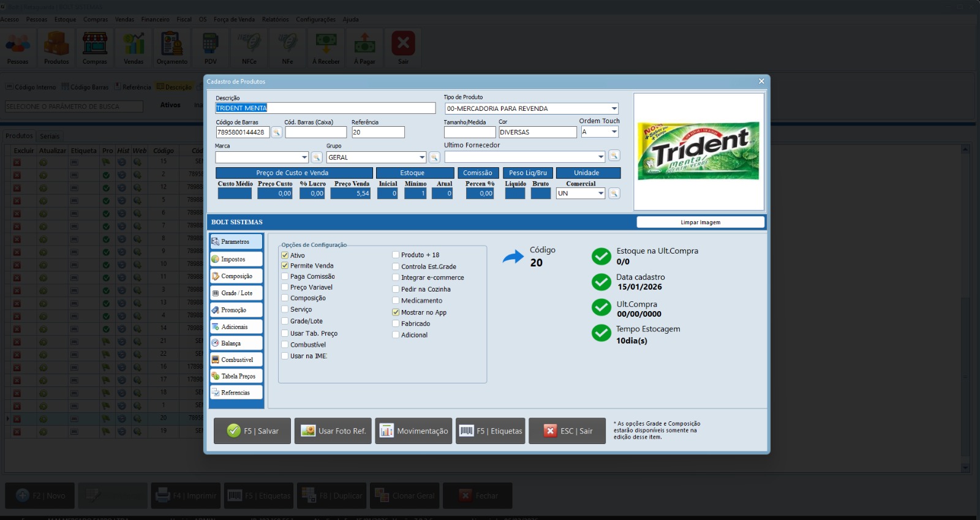Image resolution: width=980 pixels, height=520 pixels.
Task: Open the Pessoas toolbar icon
Action: click(18, 48)
